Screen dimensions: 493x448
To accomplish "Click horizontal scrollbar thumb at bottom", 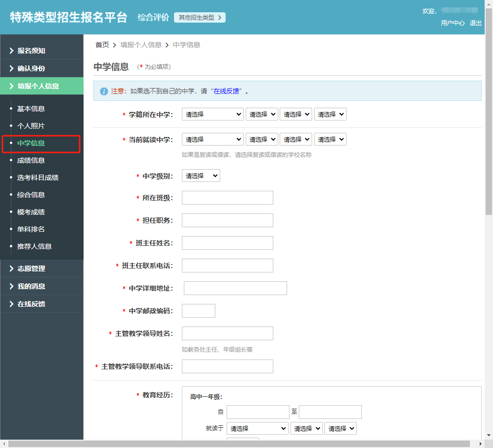I will [x=239, y=444].
